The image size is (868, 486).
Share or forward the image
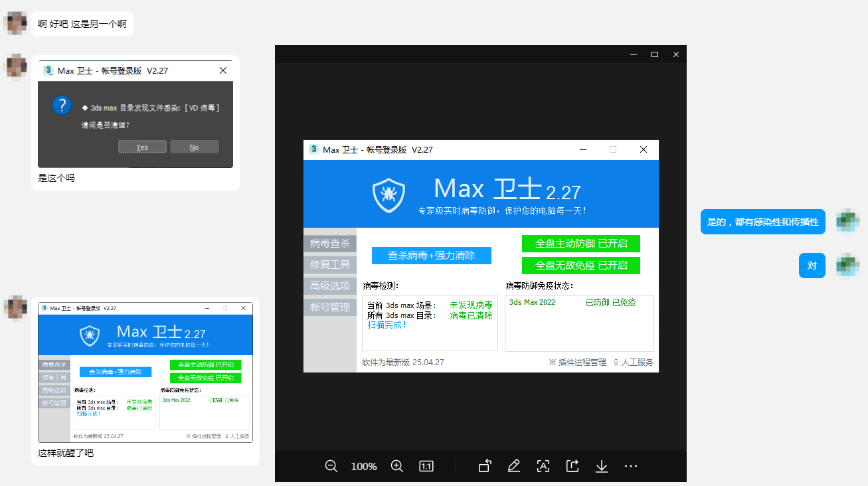point(572,466)
